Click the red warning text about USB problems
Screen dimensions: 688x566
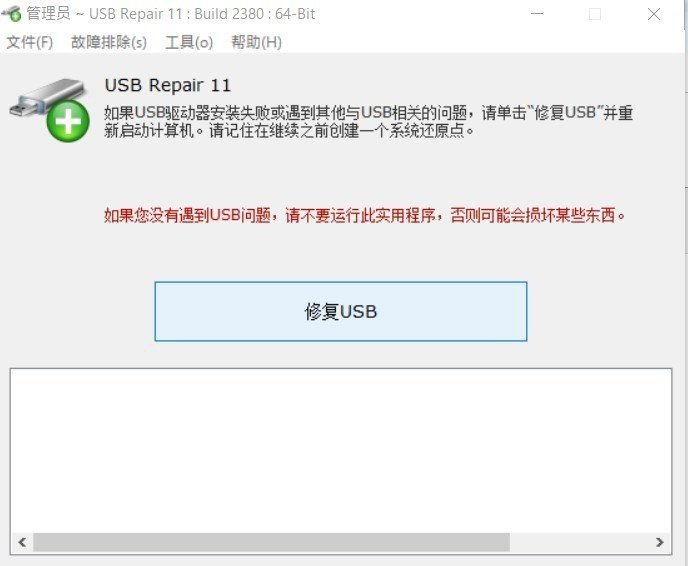coord(365,215)
